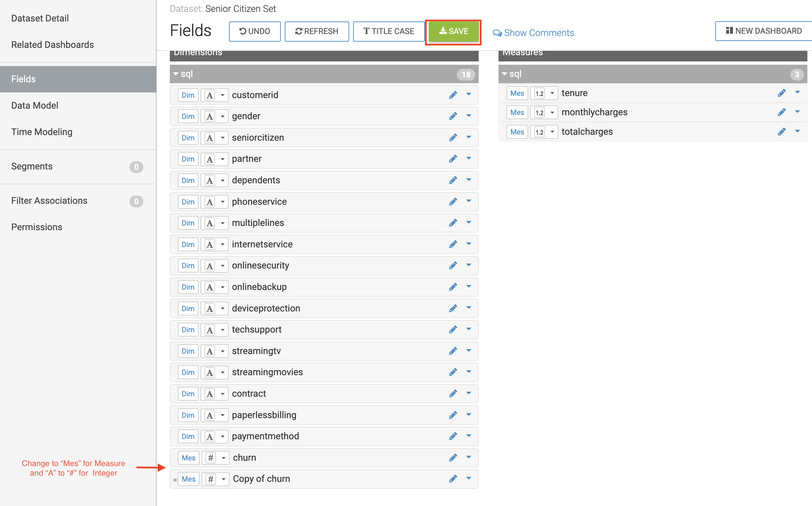Open Data Model in the sidebar
812x506 pixels.
tap(35, 105)
